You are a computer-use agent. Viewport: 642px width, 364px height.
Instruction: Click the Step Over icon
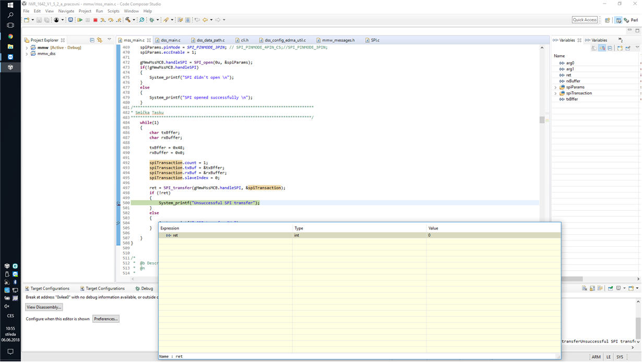coord(111,20)
